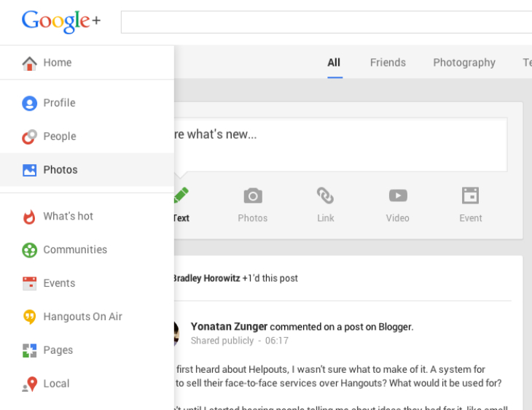The height and width of the screenshot is (410, 532).
Task: Select the Text label under the pencil
Action: tap(181, 218)
